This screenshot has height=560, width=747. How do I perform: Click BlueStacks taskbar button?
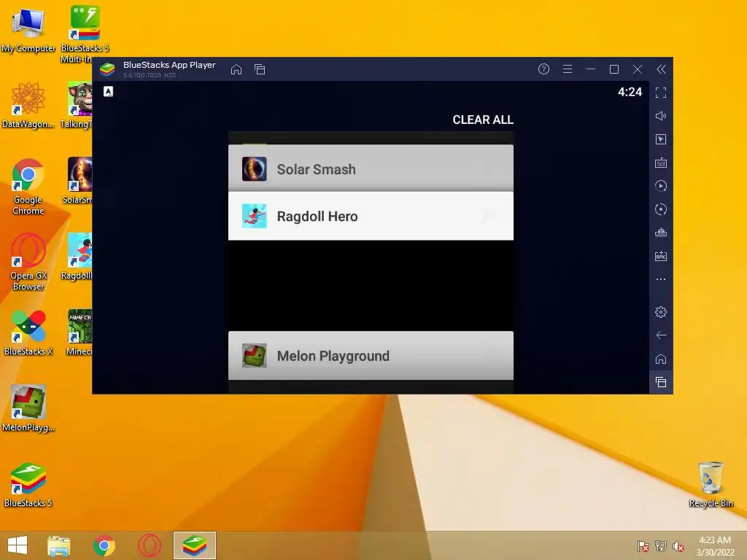(194, 545)
